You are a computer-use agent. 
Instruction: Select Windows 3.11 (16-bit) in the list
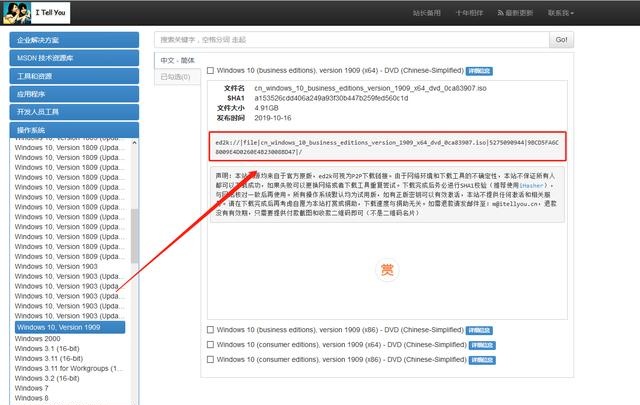pos(49,358)
